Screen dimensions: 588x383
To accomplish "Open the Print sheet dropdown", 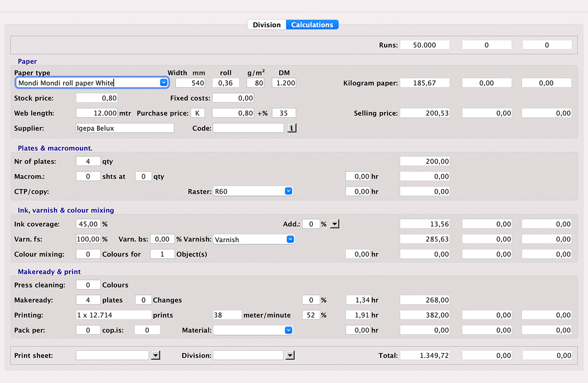I will coord(155,355).
